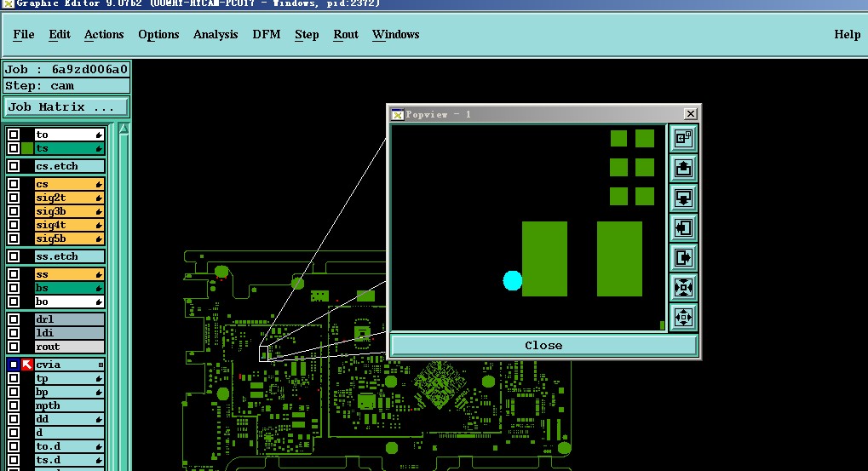
Task: Click the cyan circular pad in Popview
Action: [513, 280]
